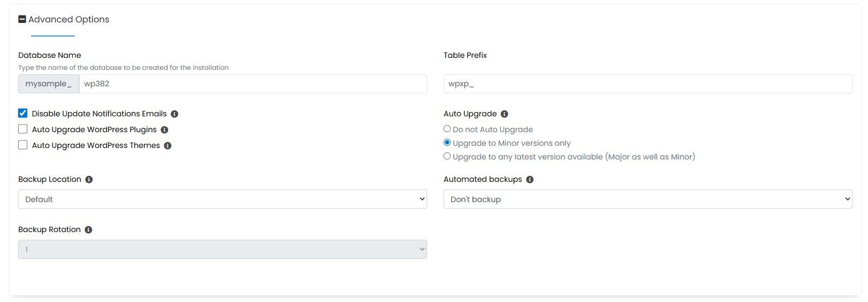This screenshot has height=302, width=868.
Task: Click the Auto Upgrade info icon
Action: [x=505, y=114]
